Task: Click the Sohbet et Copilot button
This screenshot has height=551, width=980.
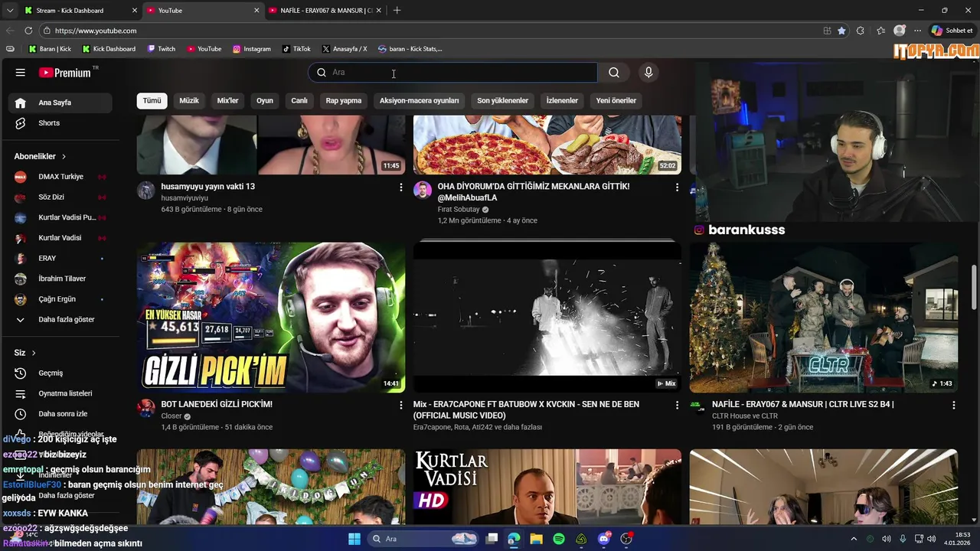Action: pyautogui.click(x=952, y=31)
